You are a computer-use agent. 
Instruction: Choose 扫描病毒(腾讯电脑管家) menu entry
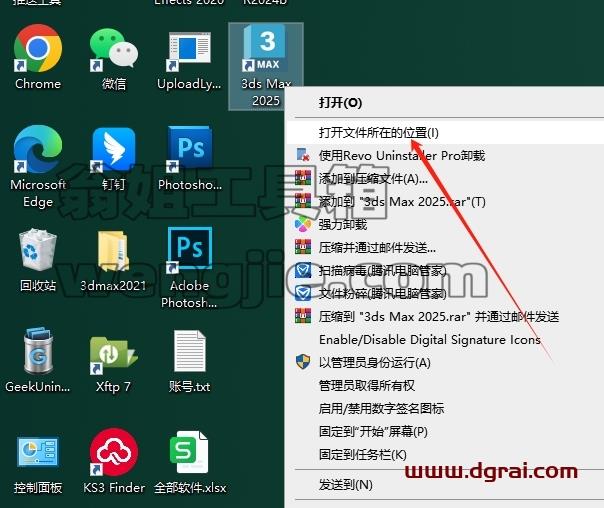tap(445, 271)
